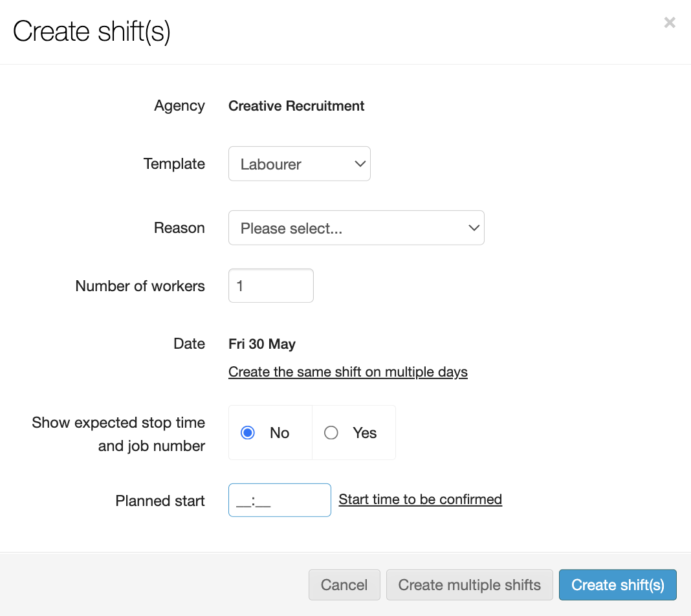
Task: Submit with the blue Create shift(s) button
Action: point(617,585)
